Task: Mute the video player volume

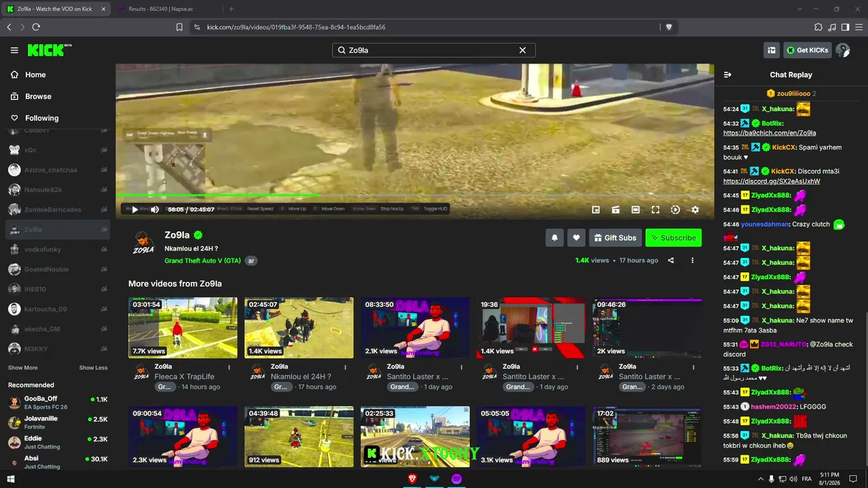Action: point(155,210)
